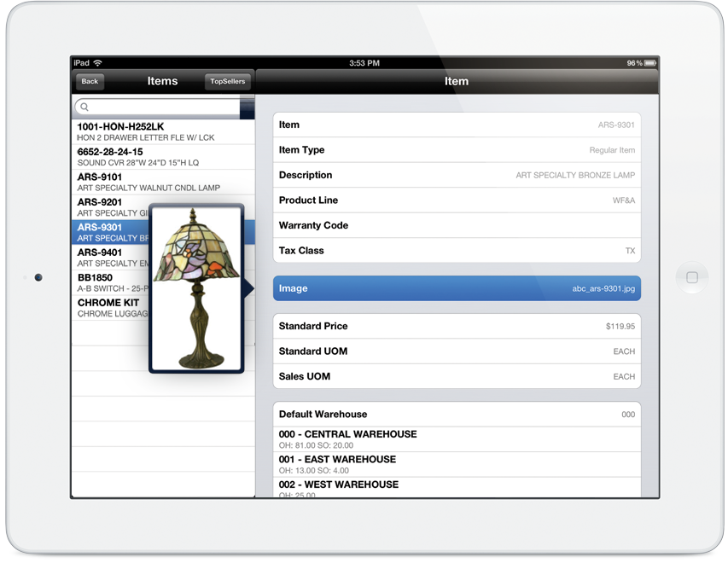Tap the Sales UOM row

457,376
